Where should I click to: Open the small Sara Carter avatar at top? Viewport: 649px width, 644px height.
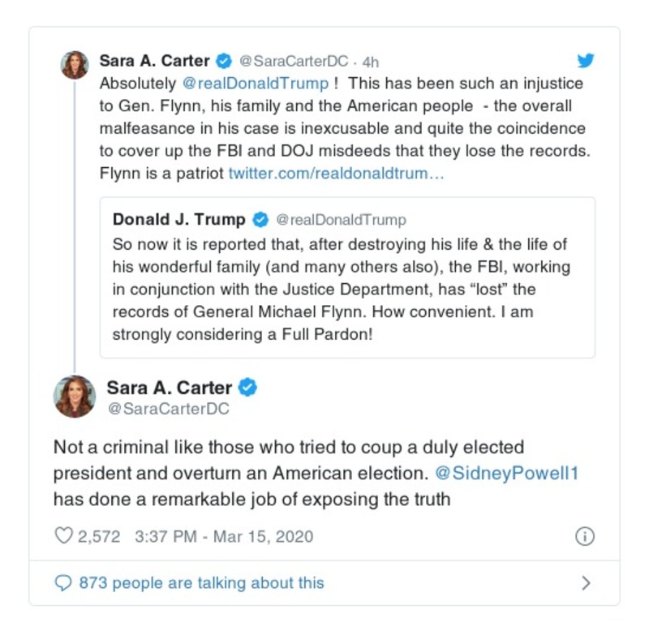point(75,65)
